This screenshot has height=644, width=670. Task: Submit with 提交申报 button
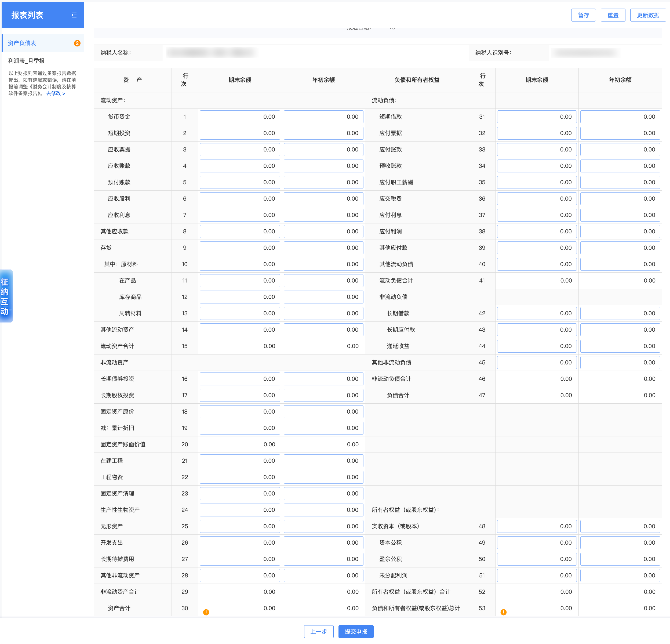[355, 631]
